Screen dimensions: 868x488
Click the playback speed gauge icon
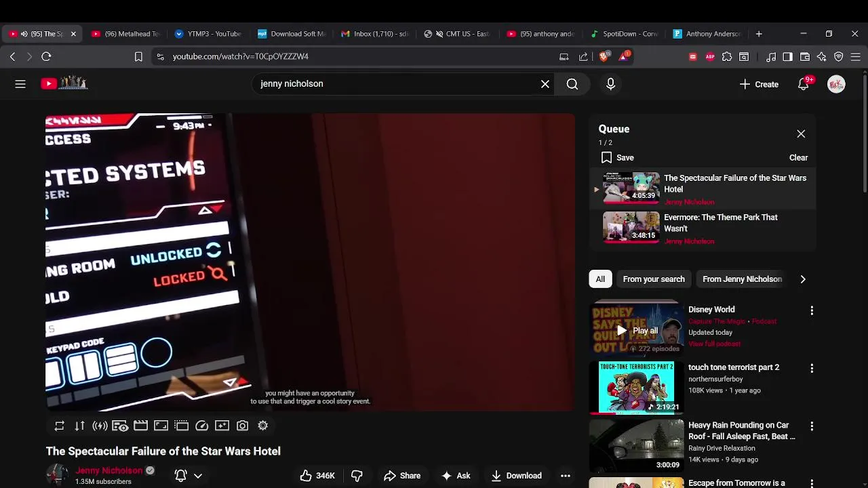(x=202, y=426)
